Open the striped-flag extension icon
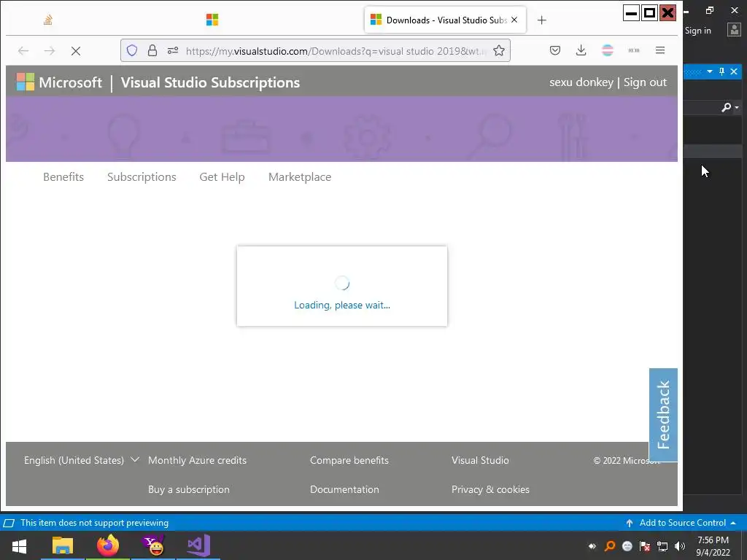Screen dimensions: 747x560 (x=608, y=50)
